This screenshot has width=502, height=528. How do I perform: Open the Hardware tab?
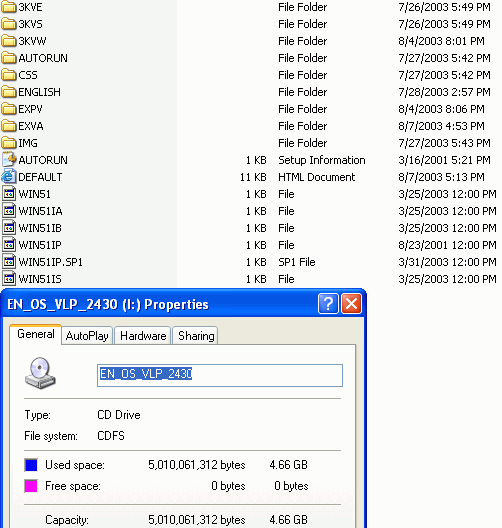pyautogui.click(x=143, y=336)
